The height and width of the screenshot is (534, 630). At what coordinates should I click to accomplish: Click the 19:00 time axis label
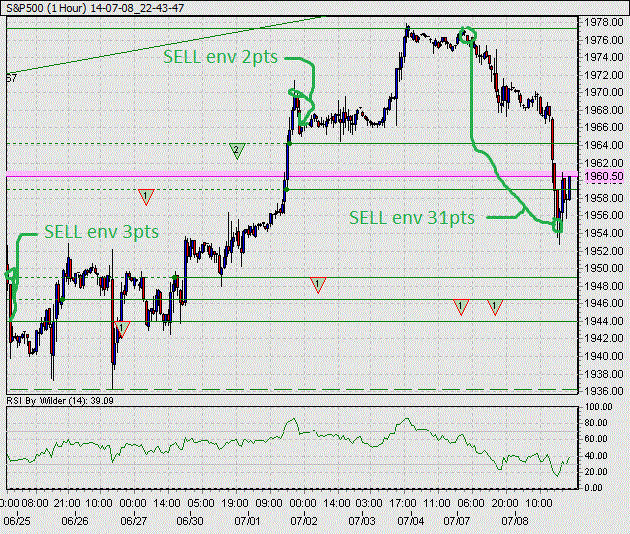click(235, 503)
